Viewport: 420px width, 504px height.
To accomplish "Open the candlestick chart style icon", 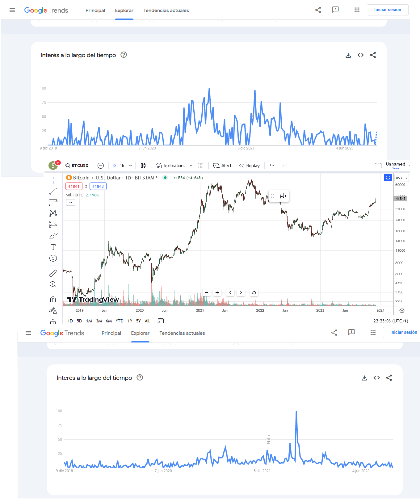I will [x=143, y=166].
